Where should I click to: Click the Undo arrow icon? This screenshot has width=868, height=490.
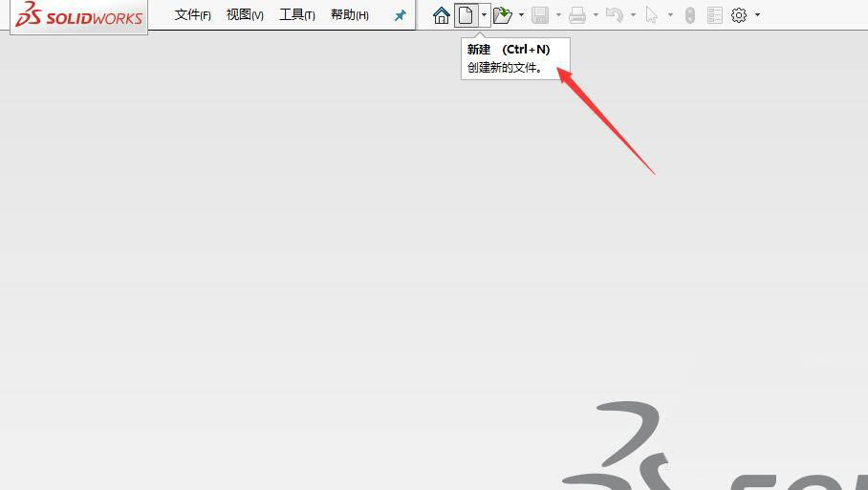point(615,15)
